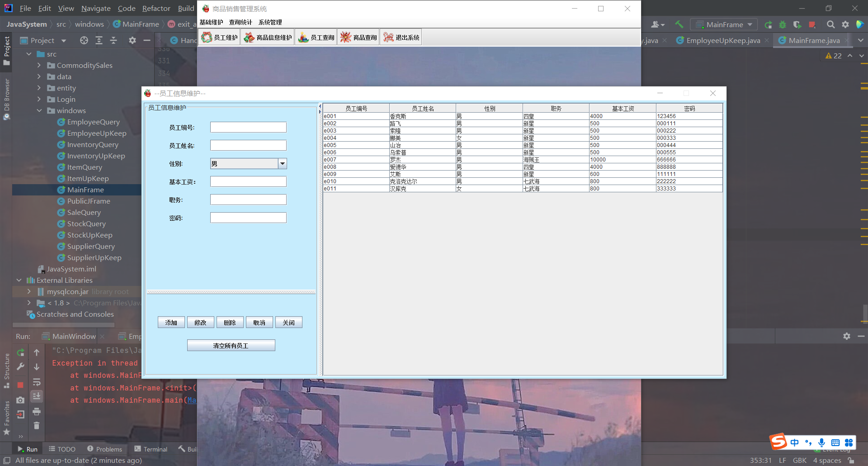
Task: Open the 性别 gender combo box
Action: pyautogui.click(x=248, y=164)
